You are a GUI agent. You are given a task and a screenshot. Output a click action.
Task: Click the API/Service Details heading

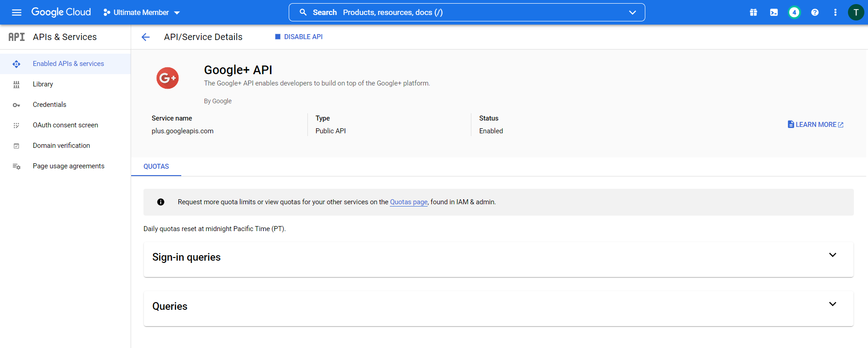click(203, 37)
